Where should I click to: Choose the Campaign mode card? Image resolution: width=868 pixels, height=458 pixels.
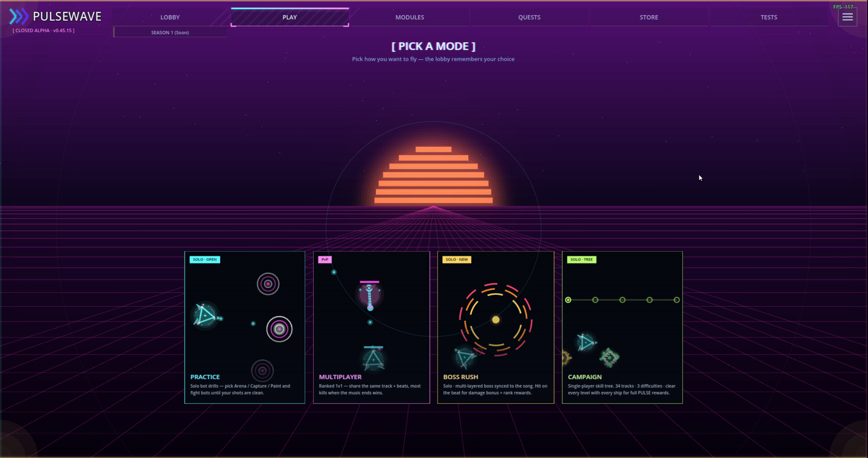(x=622, y=327)
